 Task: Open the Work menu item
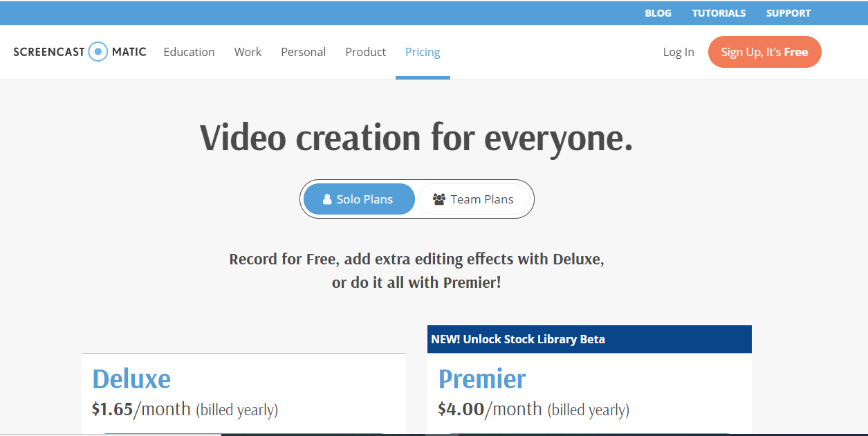(248, 52)
